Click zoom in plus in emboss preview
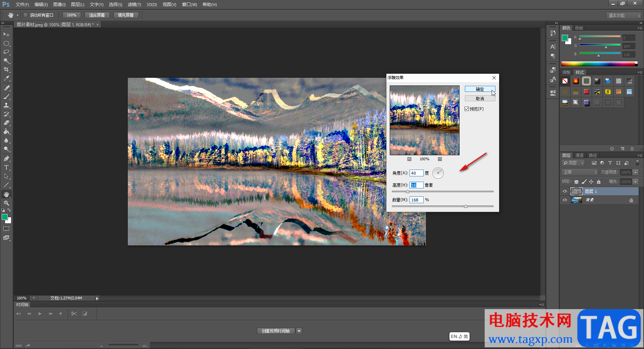The width and height of the screenshot is (644, 349). [440, 159]
